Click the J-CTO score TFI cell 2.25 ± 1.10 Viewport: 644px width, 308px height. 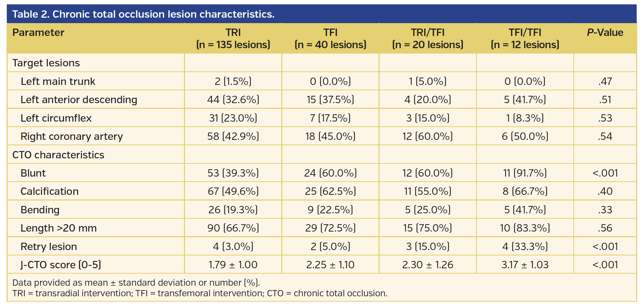pos(330,265)
